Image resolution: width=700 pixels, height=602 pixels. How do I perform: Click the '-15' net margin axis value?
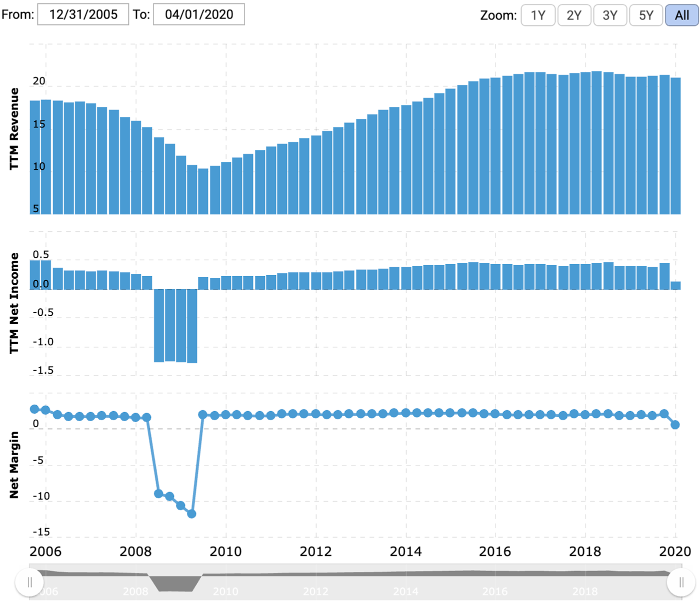[41, 532]
